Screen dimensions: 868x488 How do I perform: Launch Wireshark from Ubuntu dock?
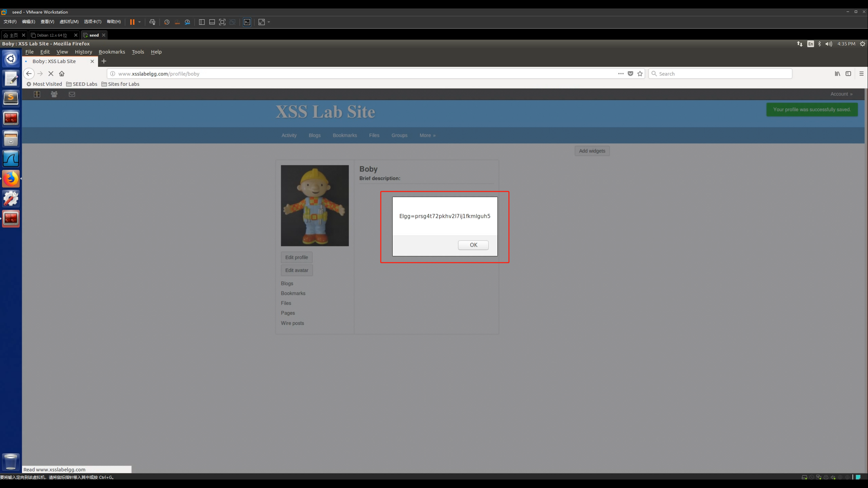tap(11, 159)
